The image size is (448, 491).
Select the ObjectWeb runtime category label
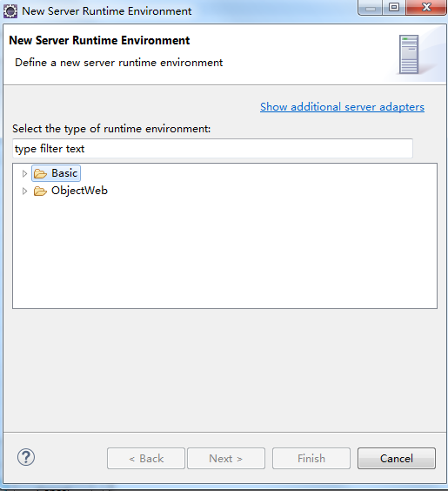click(79, 191)
